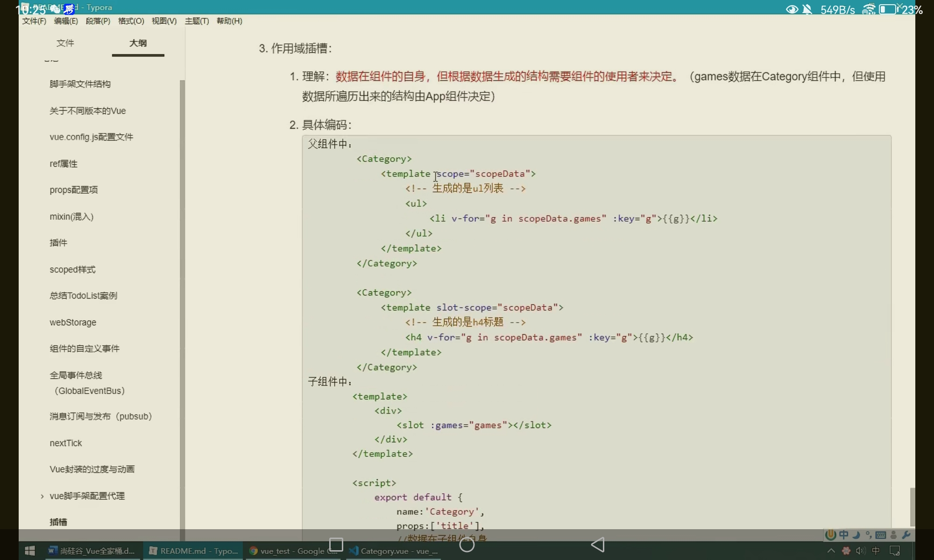
Task: Open the Windows Start button
Action: pyautogui.click(x=30, y=551)
